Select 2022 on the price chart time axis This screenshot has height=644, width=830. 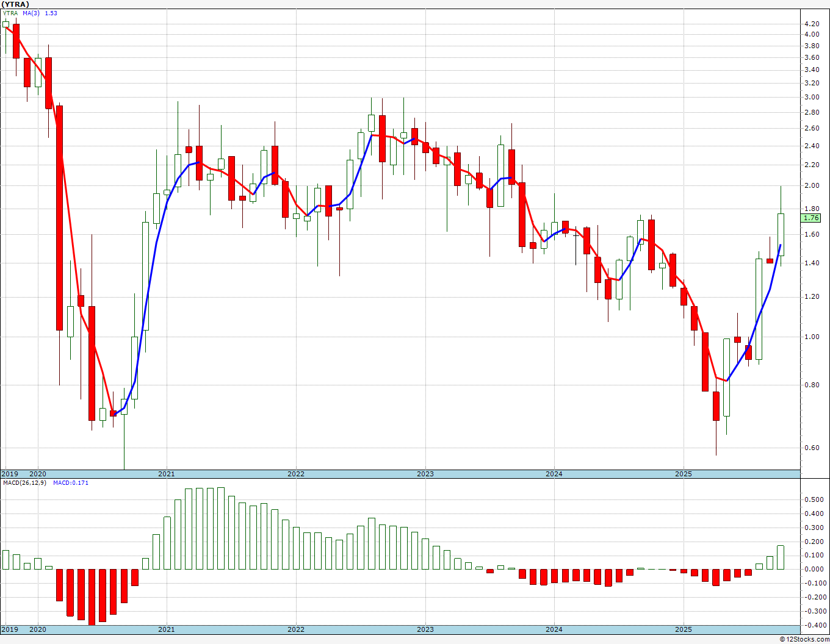click(x=296, y=474)
